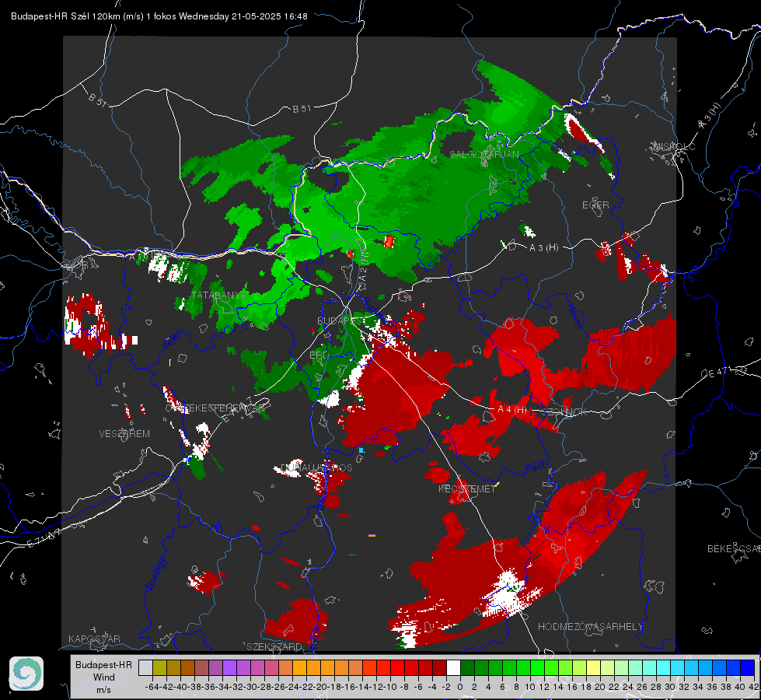
Task: Select the BEKESCSABA label on the map
Action: [734, 549]
